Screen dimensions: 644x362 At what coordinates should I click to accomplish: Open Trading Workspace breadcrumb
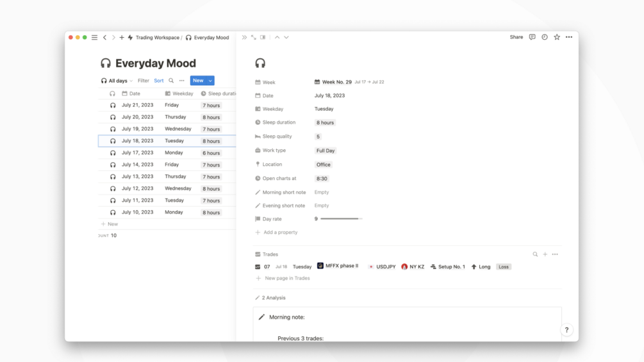click(x=157, y=37)
